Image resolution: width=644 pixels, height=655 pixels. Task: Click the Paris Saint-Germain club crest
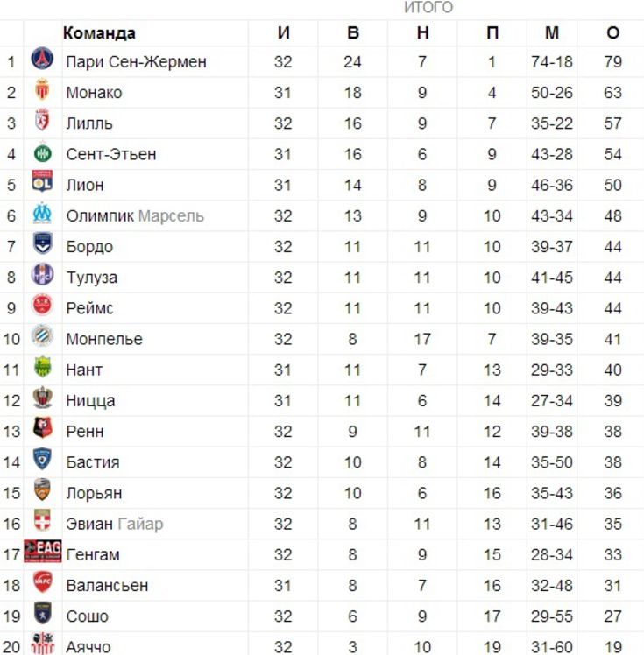(42, 59)
